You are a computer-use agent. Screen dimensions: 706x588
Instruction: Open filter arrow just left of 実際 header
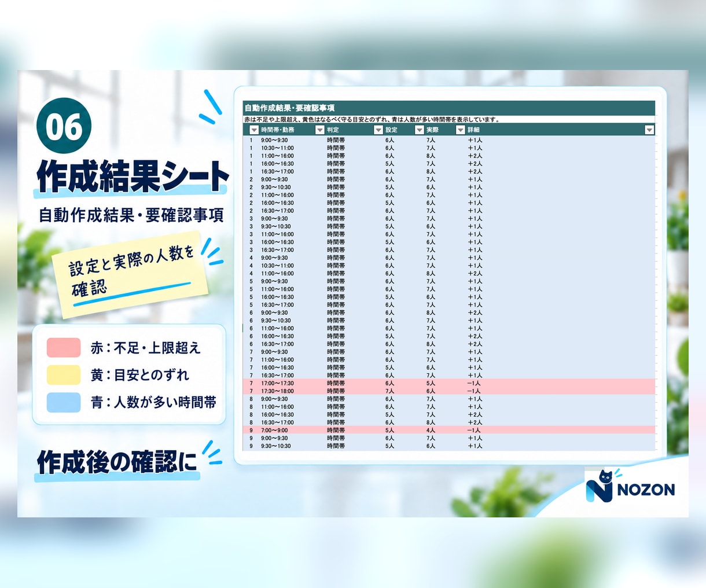click(420, 130)
